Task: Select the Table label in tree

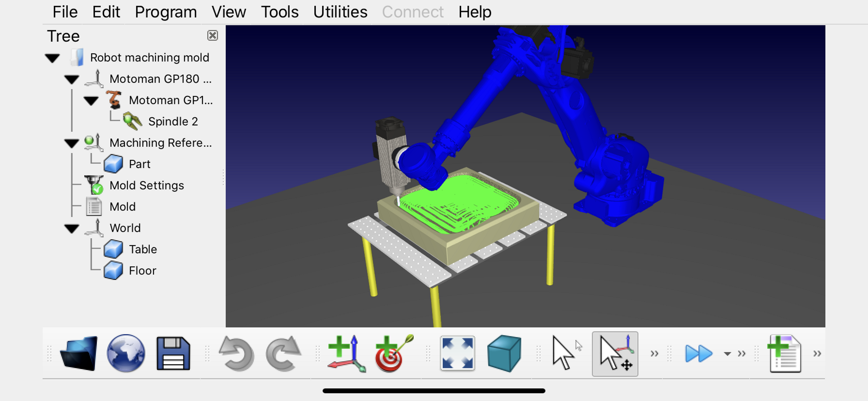Action: [143, 249]
